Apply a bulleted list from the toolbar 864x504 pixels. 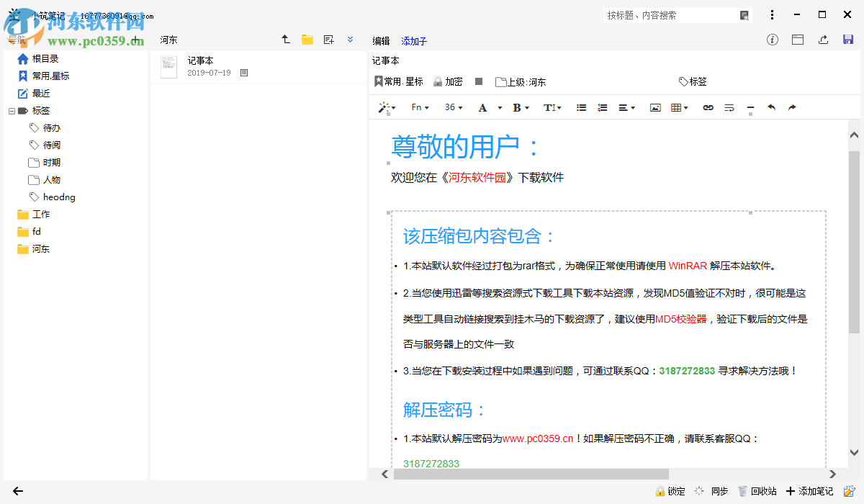click(x=581, y=107)
